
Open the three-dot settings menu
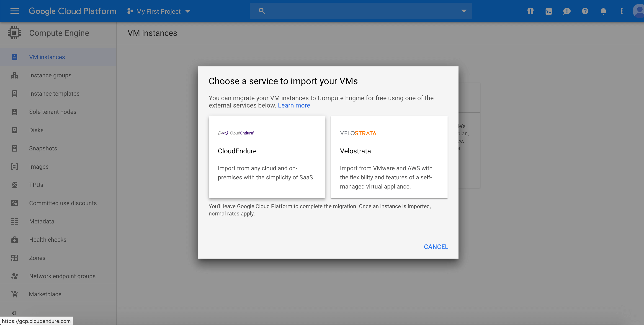coord(621,11)
